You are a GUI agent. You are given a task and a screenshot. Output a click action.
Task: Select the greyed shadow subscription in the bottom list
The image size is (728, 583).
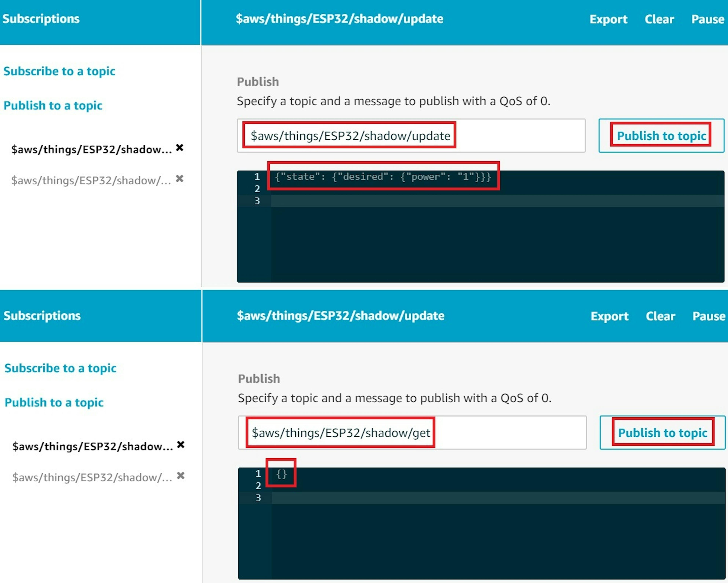tap(92, 478)
